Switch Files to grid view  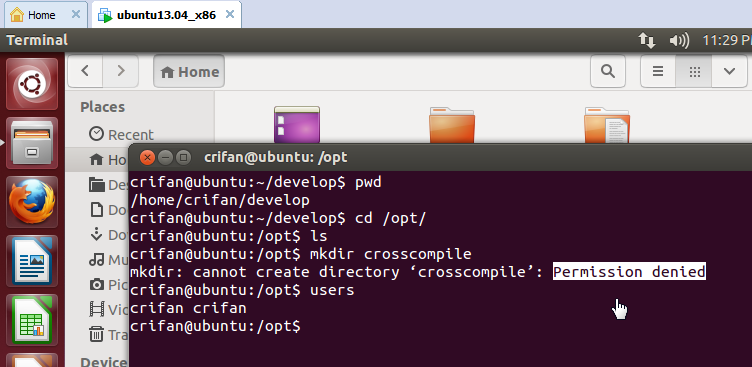pyautogui.click(x=694, y=71)
